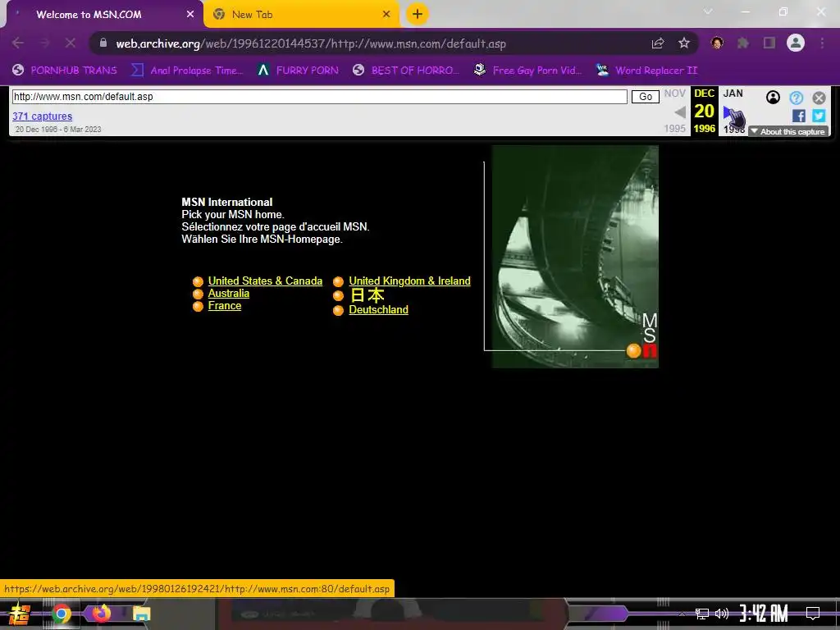Open the Japanese 日本 link

point(367,295)
